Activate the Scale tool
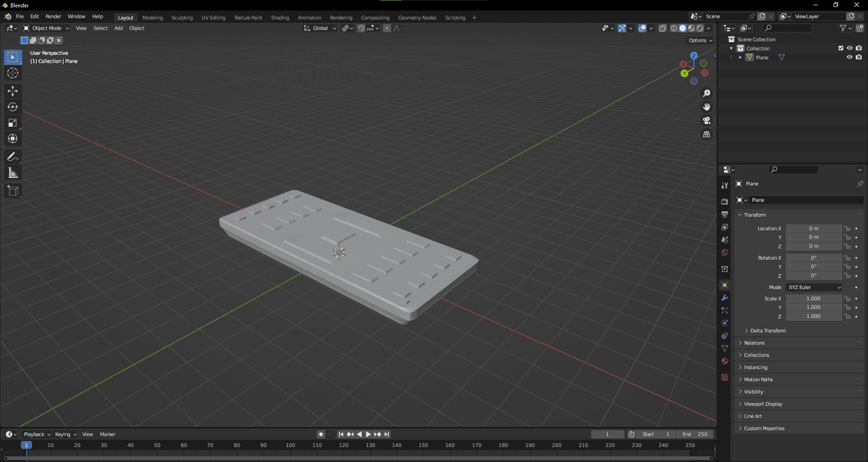This screenshot has width=868, height=462. [12, 123]
